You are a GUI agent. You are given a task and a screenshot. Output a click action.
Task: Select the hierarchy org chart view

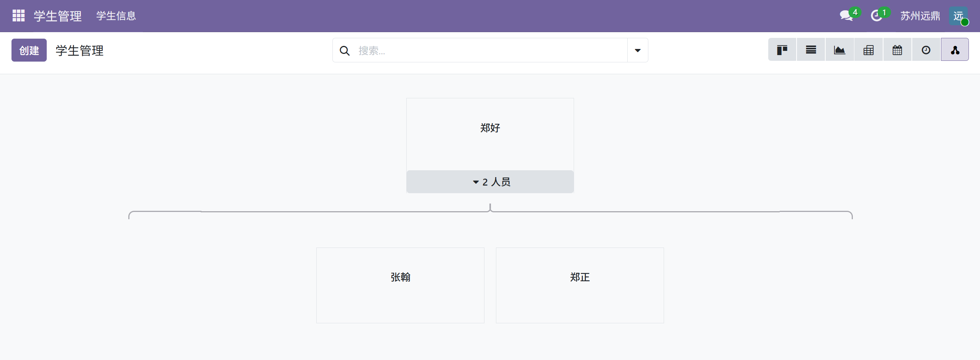[x=955, y=50]
